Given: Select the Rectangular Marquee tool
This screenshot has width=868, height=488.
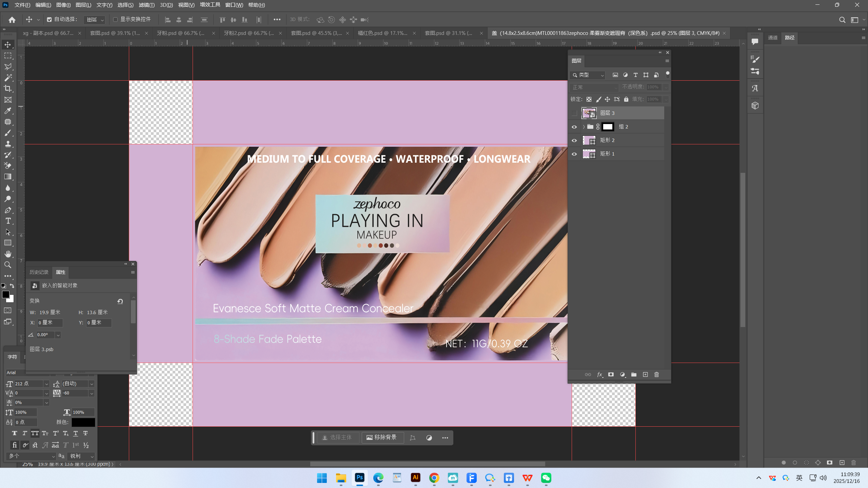Looking at the screenshot, I should [x=8, y=56].
